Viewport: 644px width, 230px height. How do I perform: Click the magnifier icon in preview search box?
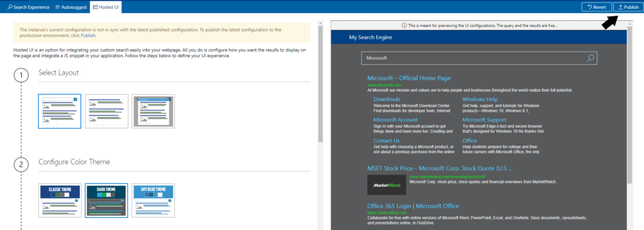click(x=590, y=58)
